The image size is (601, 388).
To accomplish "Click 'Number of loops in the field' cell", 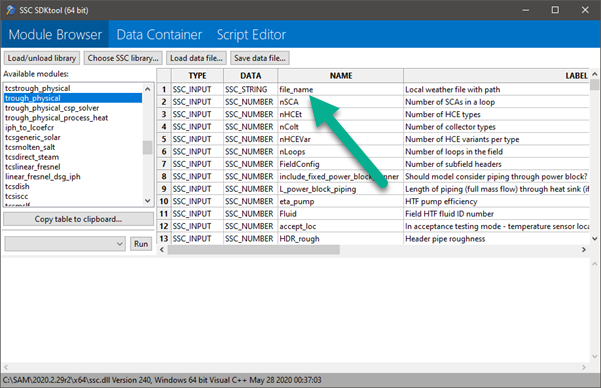I will [x=496, y=151].
